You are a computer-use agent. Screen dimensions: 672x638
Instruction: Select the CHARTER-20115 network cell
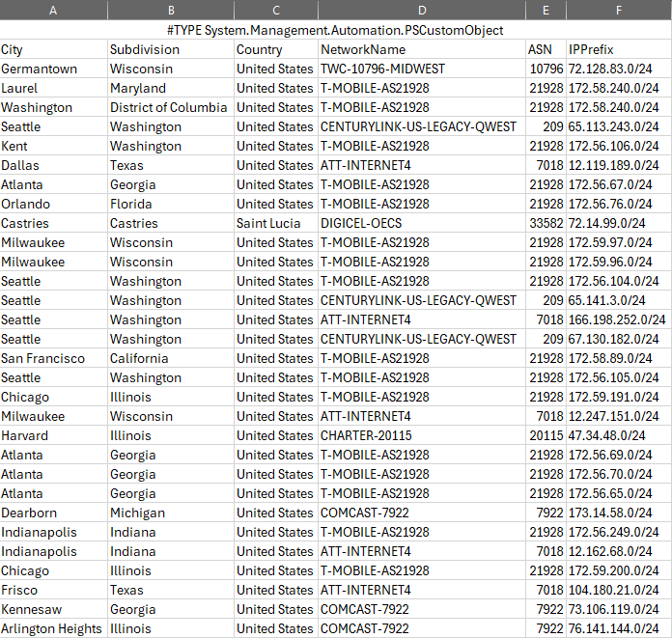click(422, 435)
